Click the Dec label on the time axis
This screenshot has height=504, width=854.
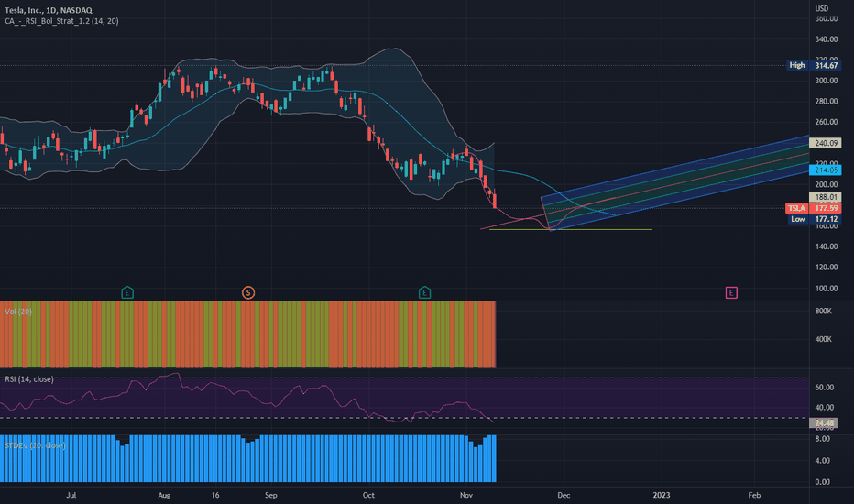(564, 495)
